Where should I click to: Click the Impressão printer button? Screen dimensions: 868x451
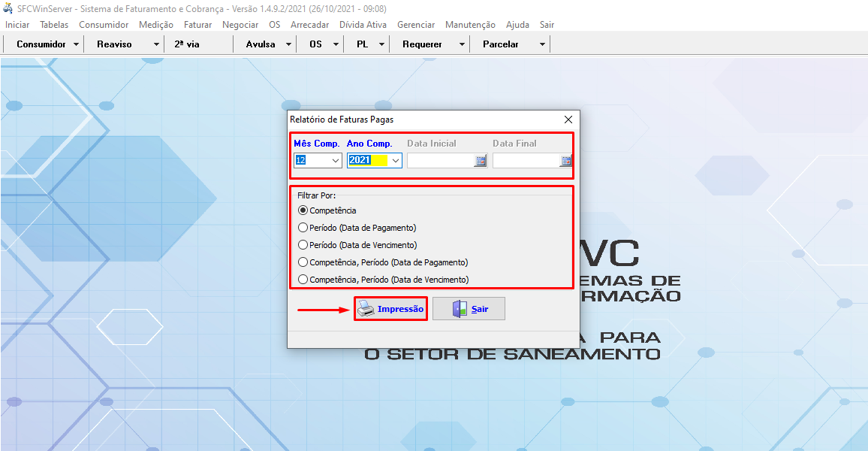[x=390, y=309]
